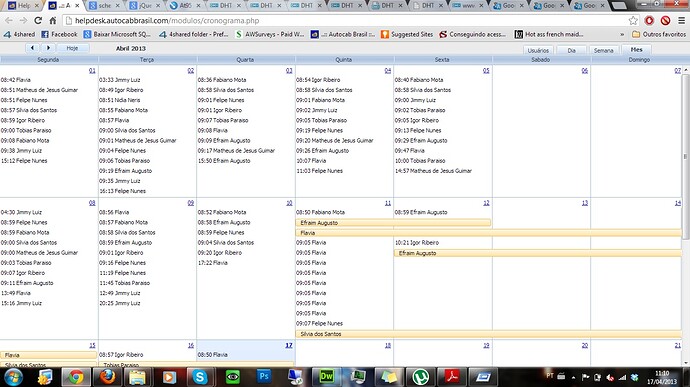
Task: Expand hidden bookmarks chevron
Action: pos(622,34)
